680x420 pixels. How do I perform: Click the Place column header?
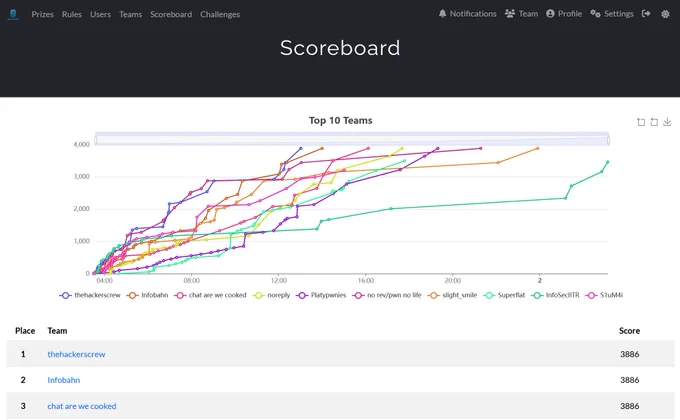click(x=25, y=331)
